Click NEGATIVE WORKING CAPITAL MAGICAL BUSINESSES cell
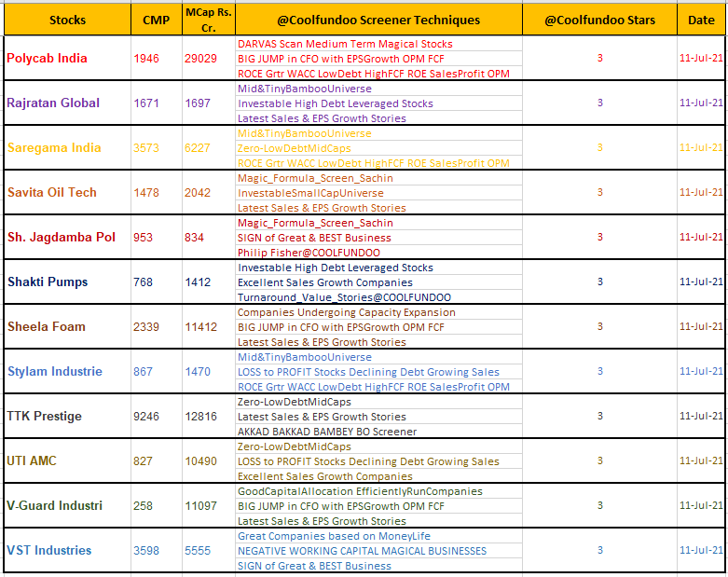The height and width of the screenshot is (577, 728). [x=378, y=551]
